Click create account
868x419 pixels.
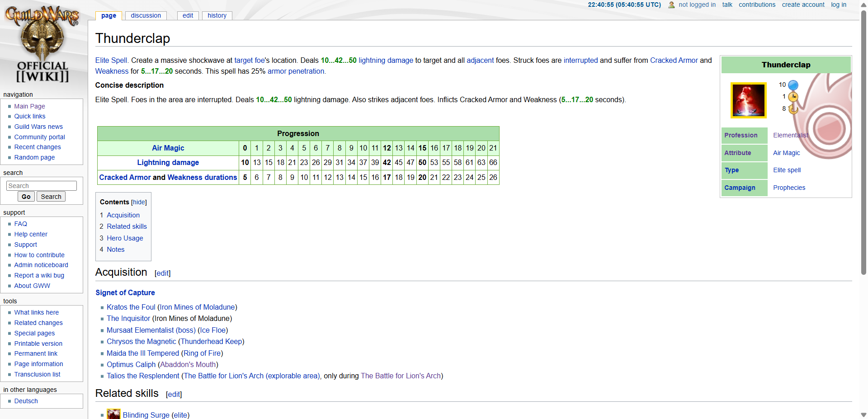point(803,5)
